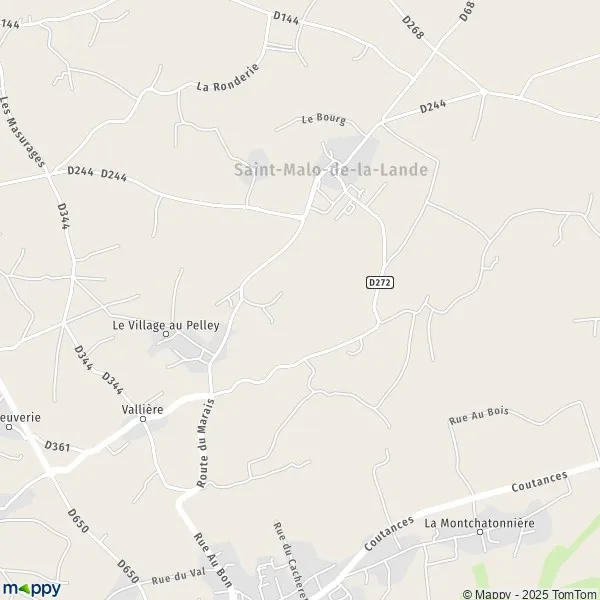Click the D144 label at top center

[x=286, y=18]
